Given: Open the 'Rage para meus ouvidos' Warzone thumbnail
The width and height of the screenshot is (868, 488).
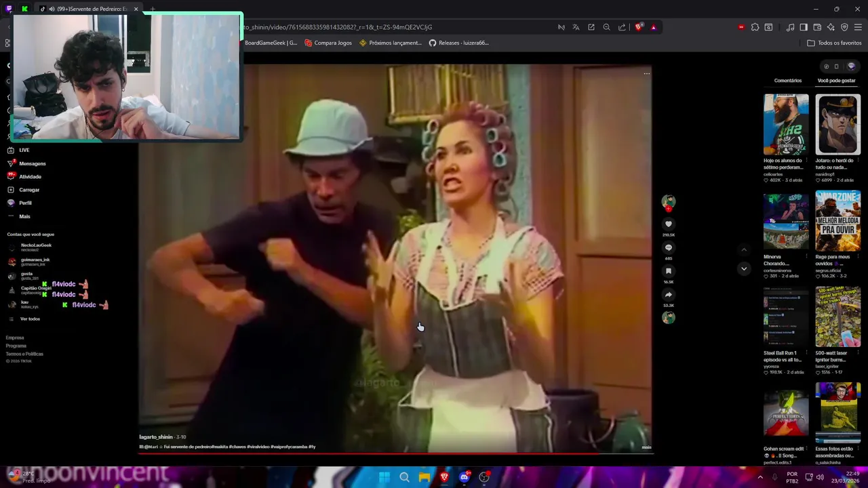Looking at the screenshot, I should [837, 221].
